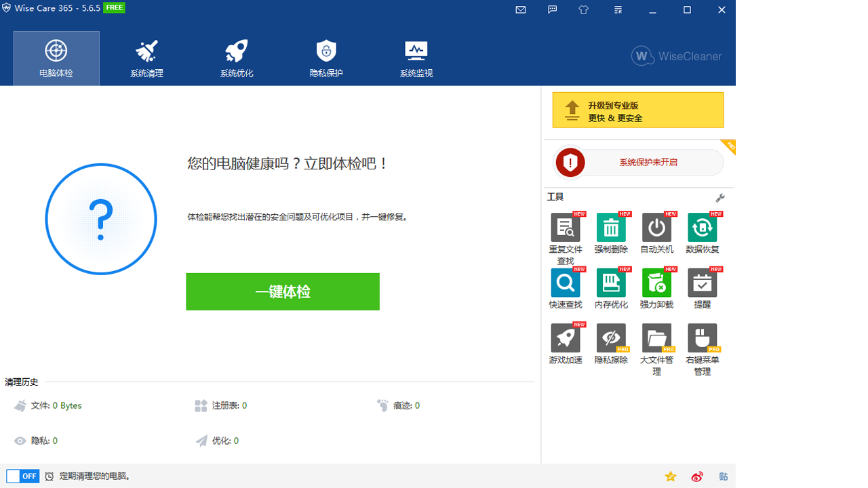Open the envelope icon in the title bar

click(520, 9)
